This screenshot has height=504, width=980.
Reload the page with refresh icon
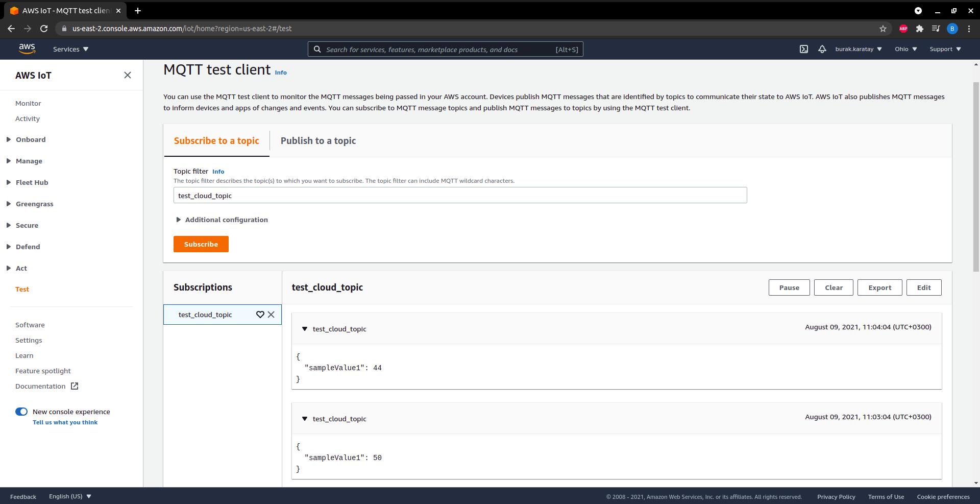pos(44,29)
